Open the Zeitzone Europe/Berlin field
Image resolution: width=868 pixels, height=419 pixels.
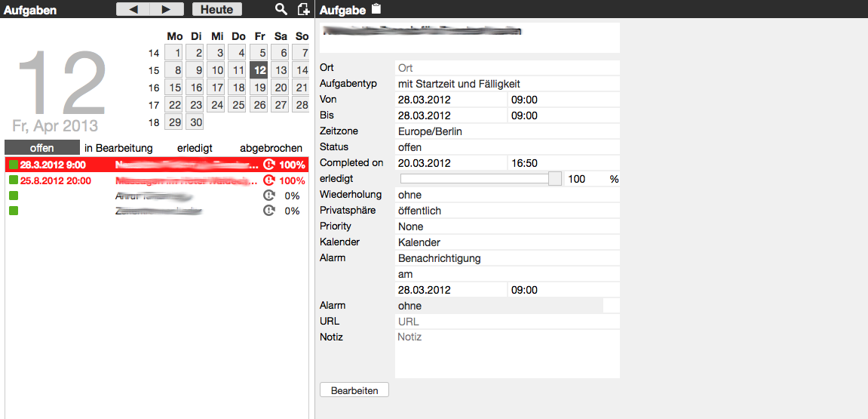tap(507, 131)
